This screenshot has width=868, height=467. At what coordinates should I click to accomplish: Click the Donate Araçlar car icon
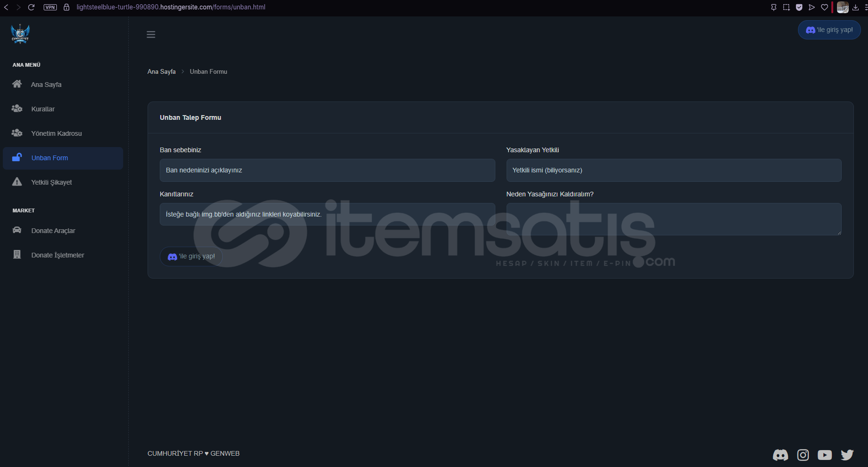pyautogui.click(x=17, y=230)
